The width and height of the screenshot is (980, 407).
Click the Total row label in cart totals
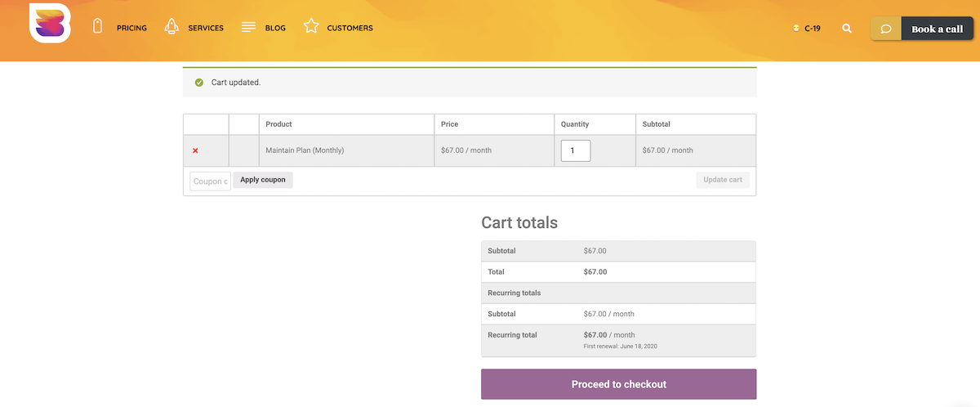pyautogui.click(x=496, y=271)
